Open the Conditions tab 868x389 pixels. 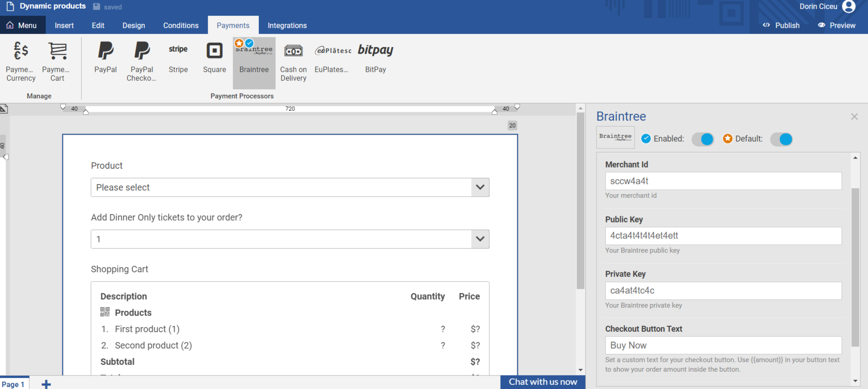[x=181, y=25]
